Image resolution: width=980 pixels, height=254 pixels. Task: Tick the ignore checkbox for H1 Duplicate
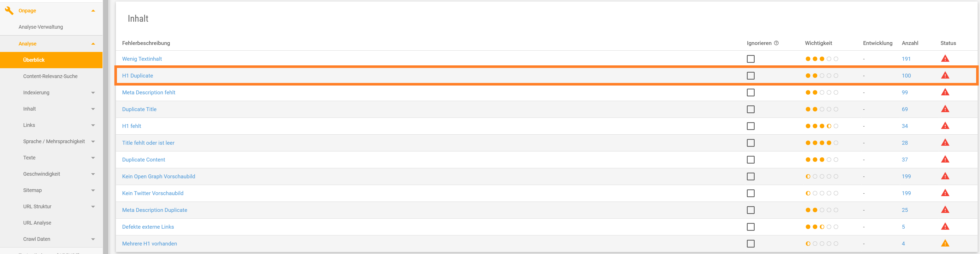click(750, 76)
